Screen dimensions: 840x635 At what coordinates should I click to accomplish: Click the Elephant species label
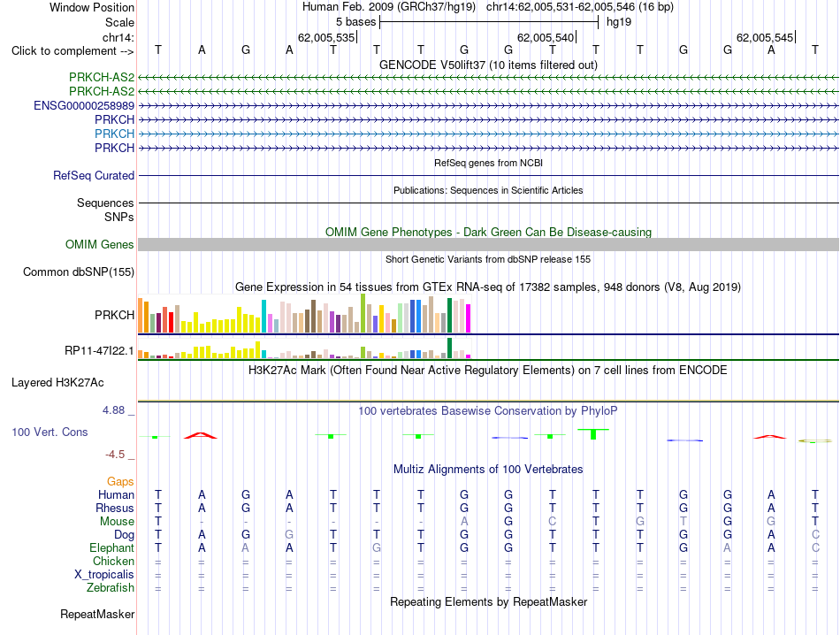click(x=112, y=547)
